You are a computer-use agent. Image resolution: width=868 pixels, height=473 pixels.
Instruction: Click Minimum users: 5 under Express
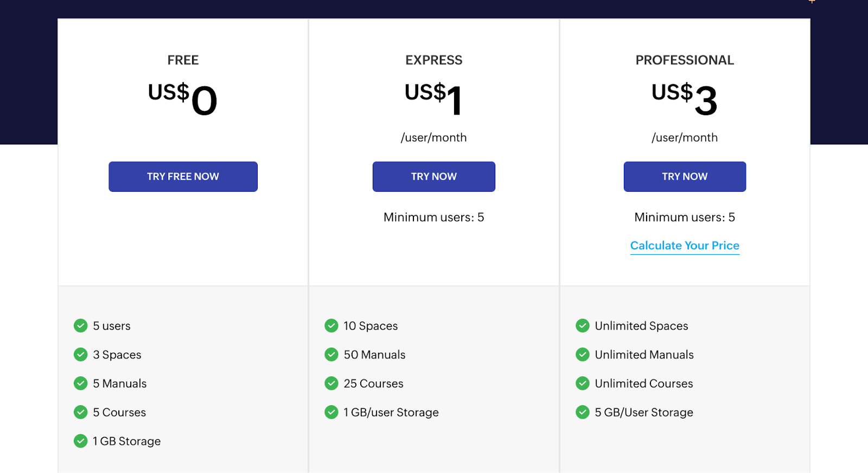pos(434,217)
